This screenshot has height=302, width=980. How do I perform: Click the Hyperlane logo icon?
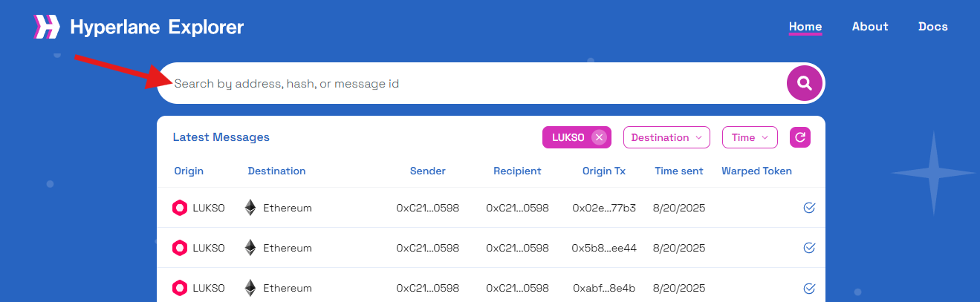47,27
